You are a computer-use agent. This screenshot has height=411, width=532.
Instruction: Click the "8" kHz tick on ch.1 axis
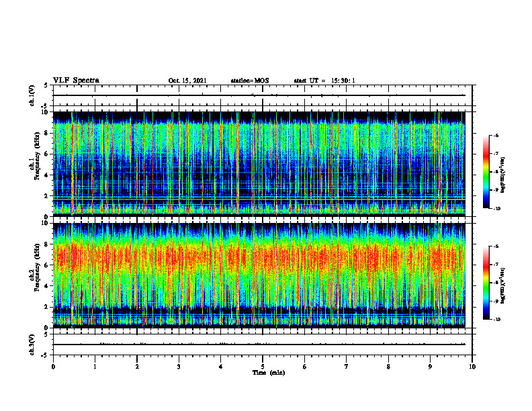tap(47, 133)
